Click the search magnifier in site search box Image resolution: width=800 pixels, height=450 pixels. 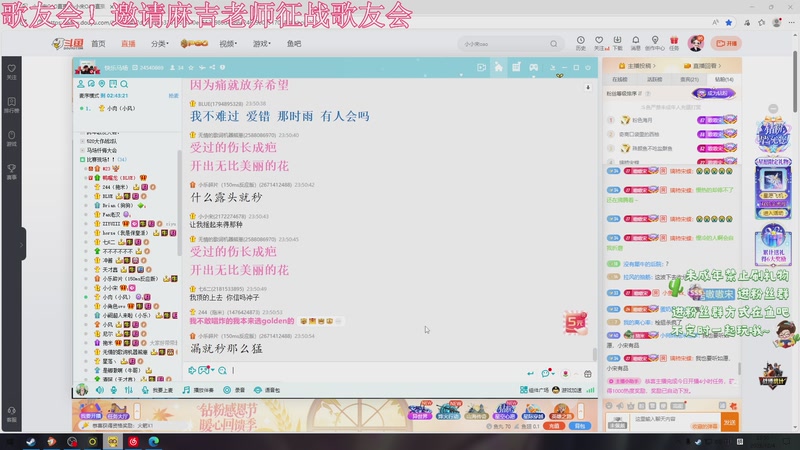pyautogui.click(x=554, y=44)
